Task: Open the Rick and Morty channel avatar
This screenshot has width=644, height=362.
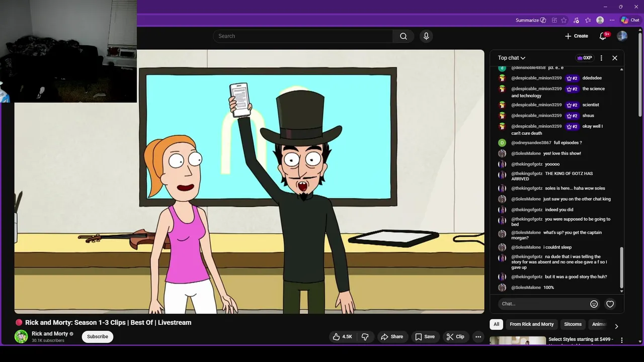Action: point(21,337)
